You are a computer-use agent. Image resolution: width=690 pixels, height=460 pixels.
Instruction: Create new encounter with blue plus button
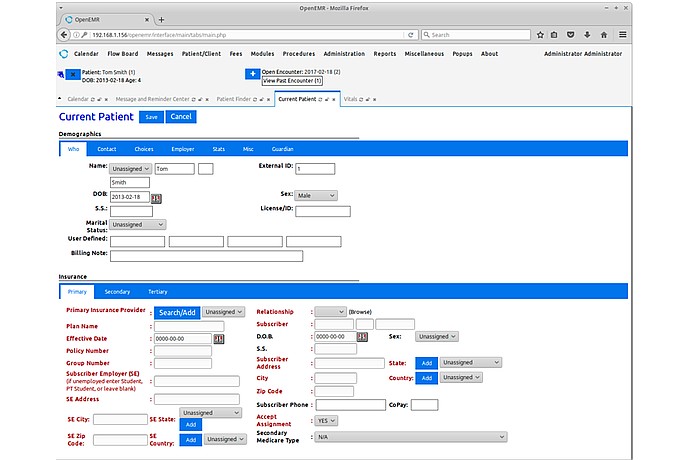click(253, 74)
